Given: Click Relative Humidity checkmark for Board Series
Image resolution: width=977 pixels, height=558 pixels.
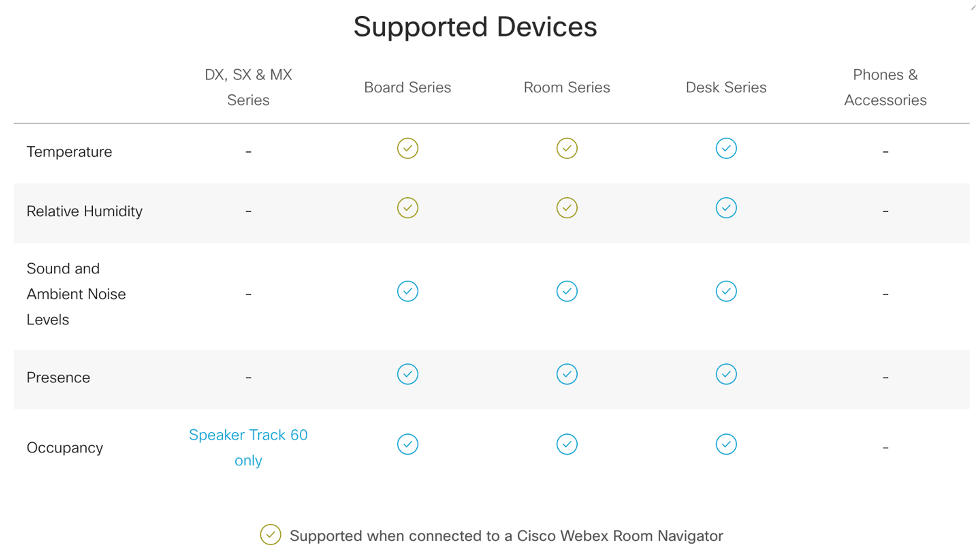Looking at the screenshot, I should click(x=407, y=208).
